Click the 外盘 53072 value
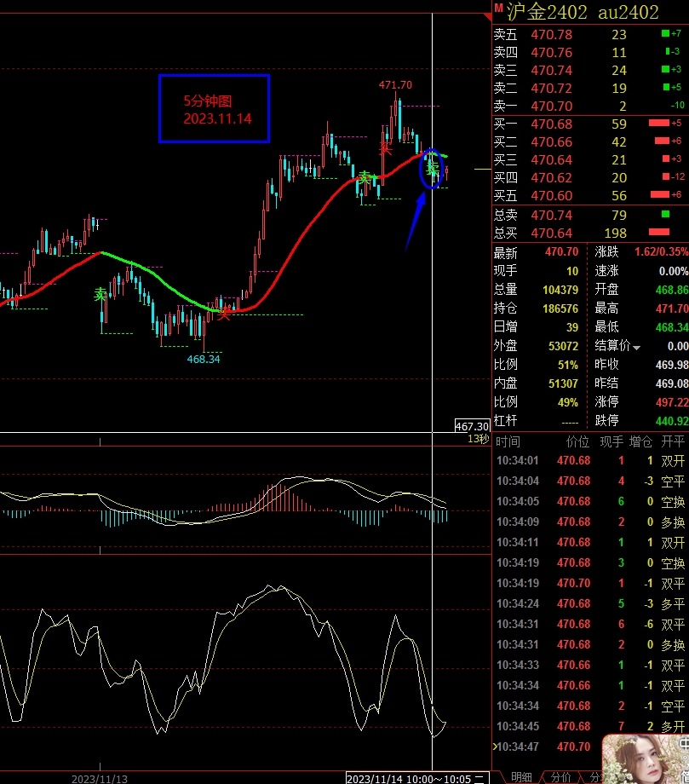This screenshot has height=784, width=689. (563, 346)
